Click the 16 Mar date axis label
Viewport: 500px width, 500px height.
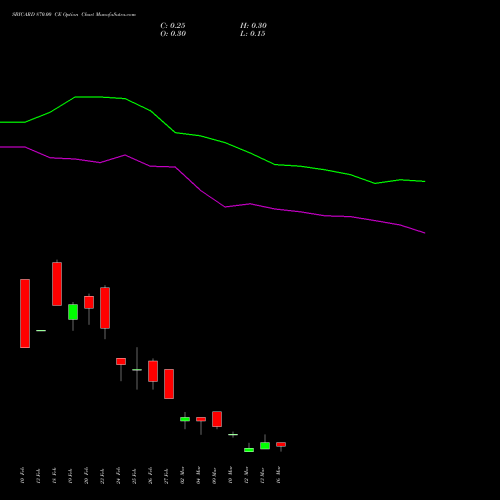(278, 476)
